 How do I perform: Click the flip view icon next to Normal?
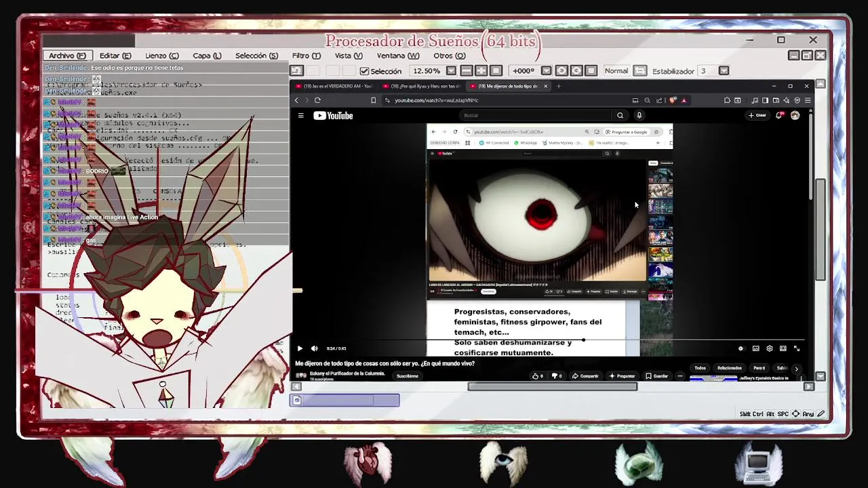(640, 71)
